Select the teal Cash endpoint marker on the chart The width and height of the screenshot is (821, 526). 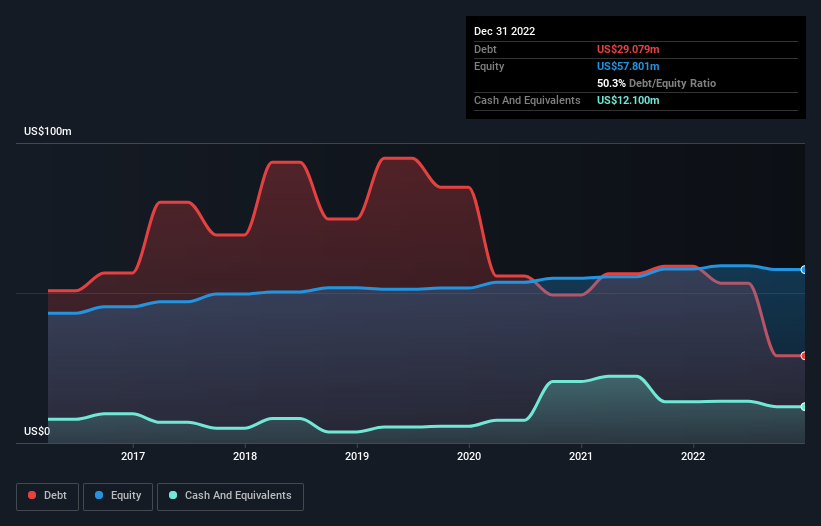pos(804,407)
